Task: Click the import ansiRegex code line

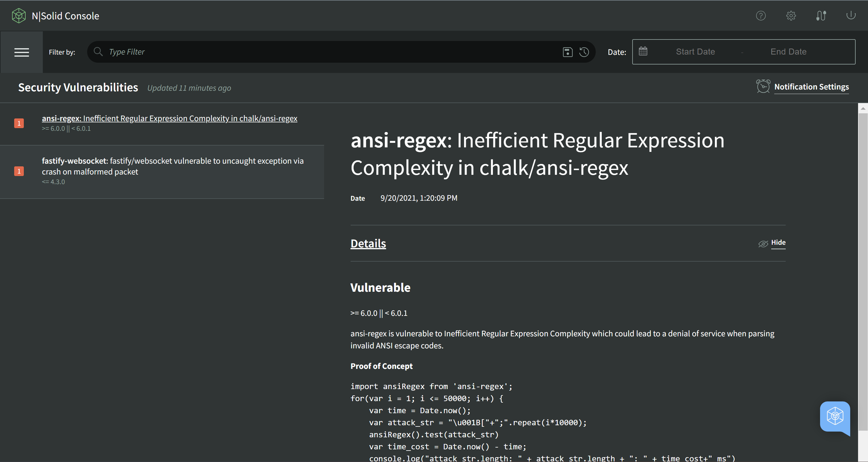Action: click(431, 387)
